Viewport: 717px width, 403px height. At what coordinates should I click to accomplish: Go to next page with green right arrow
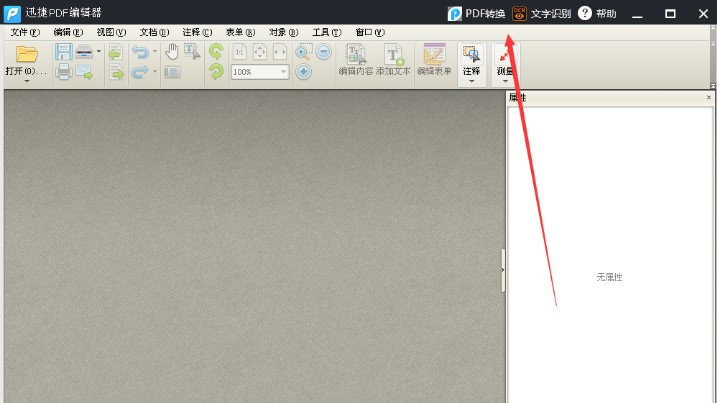(116, 72)
